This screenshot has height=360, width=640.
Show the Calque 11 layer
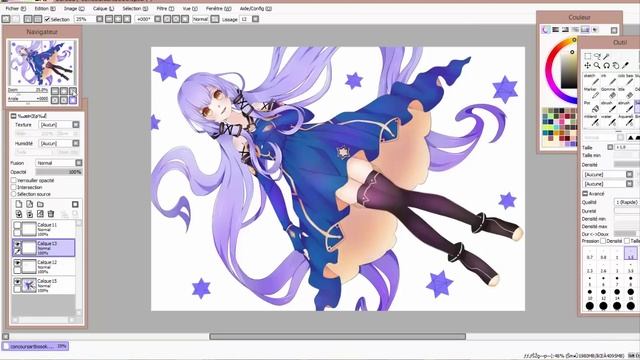[17, 225]
